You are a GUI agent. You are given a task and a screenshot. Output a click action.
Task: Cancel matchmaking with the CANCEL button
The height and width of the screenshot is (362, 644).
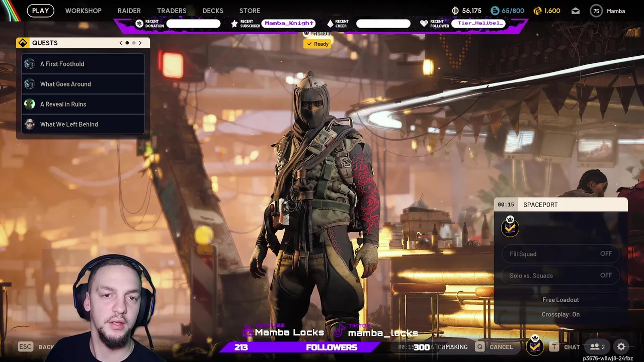(501, 347)
